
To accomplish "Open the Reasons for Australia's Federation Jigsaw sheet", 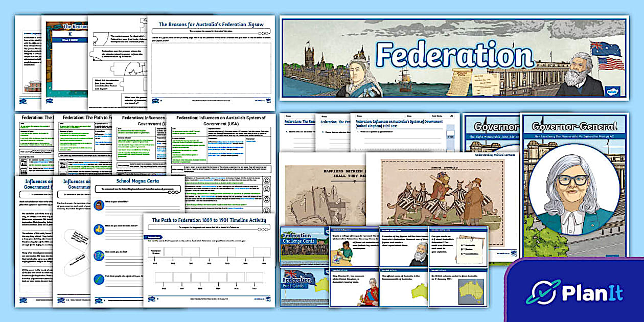I will [x=212, y=61].
